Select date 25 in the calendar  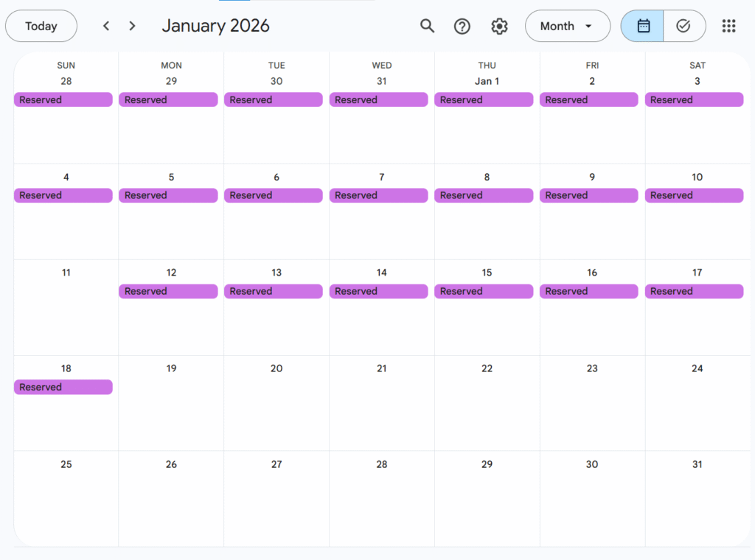pyautogui.click(x=66, y=464)
